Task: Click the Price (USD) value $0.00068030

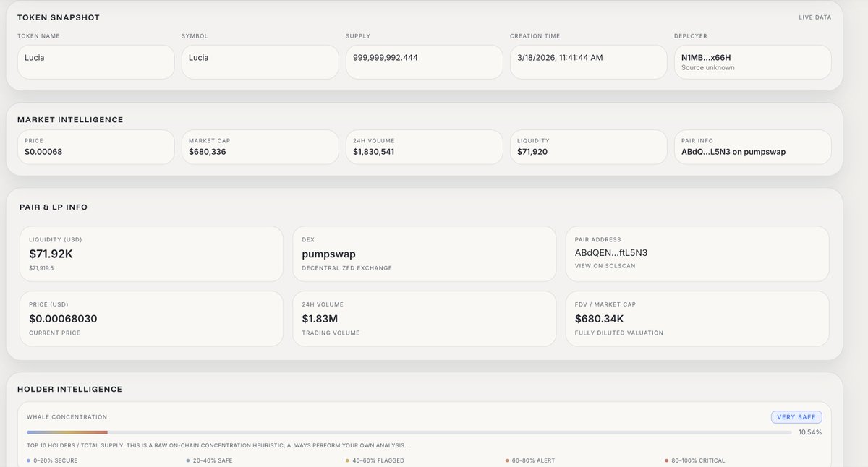Action: click(63, 319)
